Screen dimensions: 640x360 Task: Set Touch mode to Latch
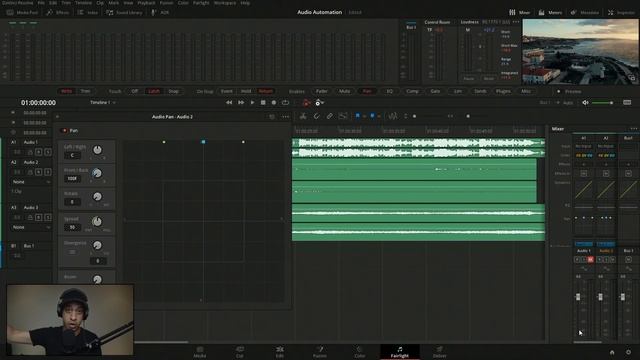point(154,91)
